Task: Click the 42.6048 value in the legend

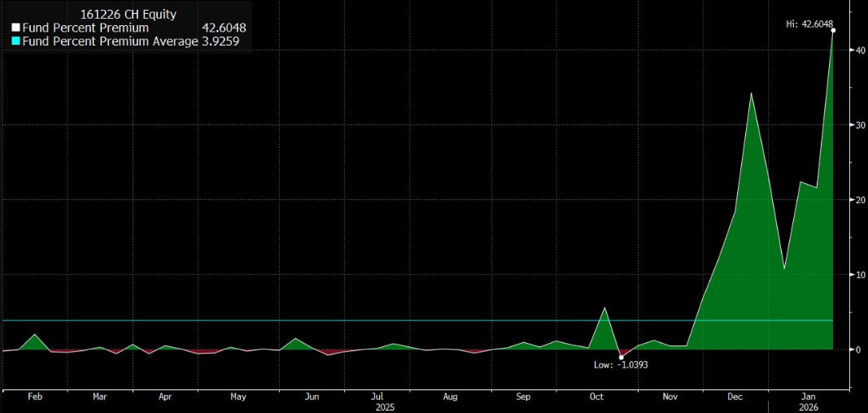Action: pos(224,28)
